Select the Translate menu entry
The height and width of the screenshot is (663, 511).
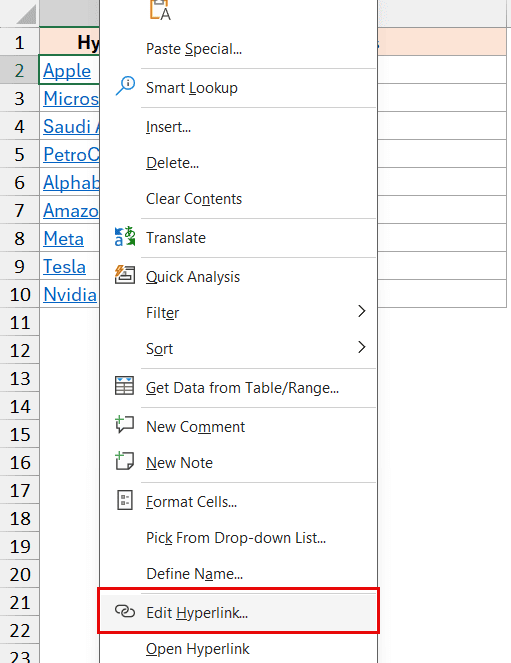click(x=176, y=238)
